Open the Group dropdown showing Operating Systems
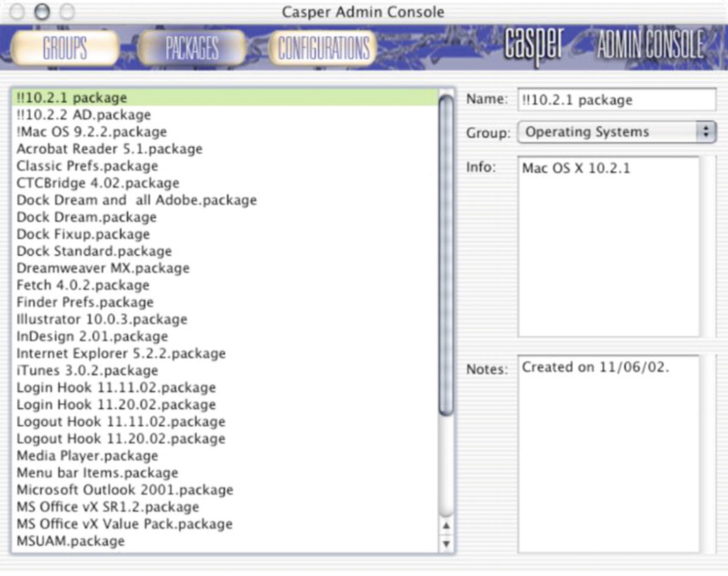Screen dimensions: 728x576 617,132
